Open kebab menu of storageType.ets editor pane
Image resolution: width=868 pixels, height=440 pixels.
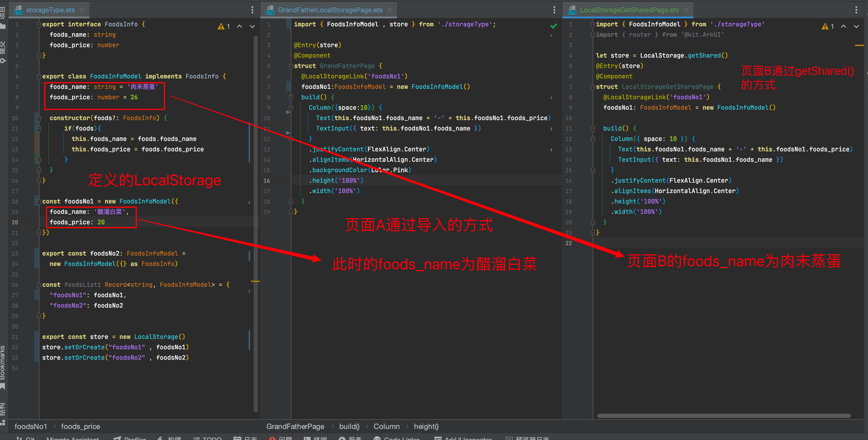coord(252,10)
